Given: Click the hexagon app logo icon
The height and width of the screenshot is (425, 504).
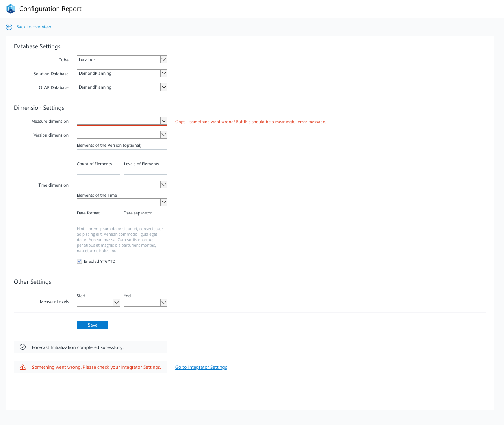Looking at the screenshot, I should 11,9.
